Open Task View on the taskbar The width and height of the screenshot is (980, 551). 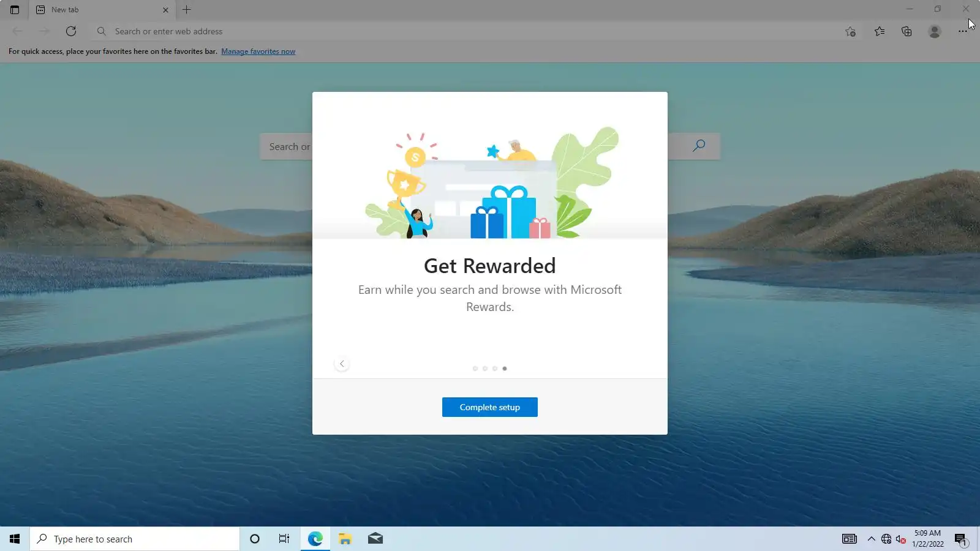tap(284, 539)
